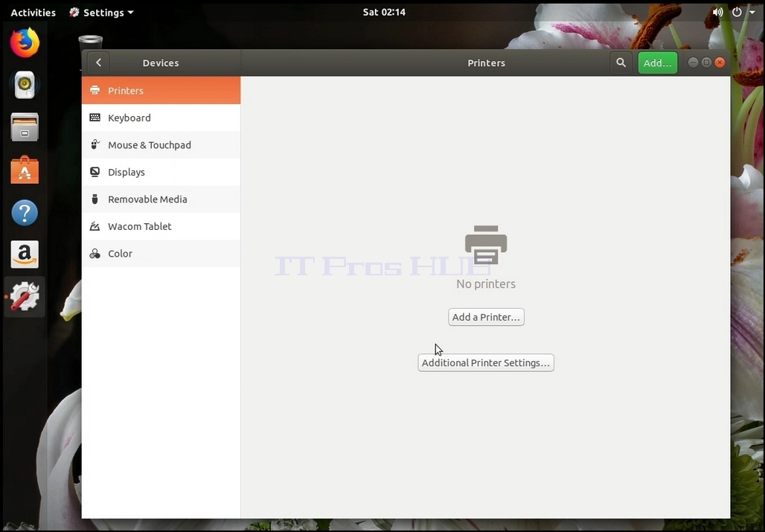Select Keyboard in the sidebar
765x532 pixels.
coord(161,118)
